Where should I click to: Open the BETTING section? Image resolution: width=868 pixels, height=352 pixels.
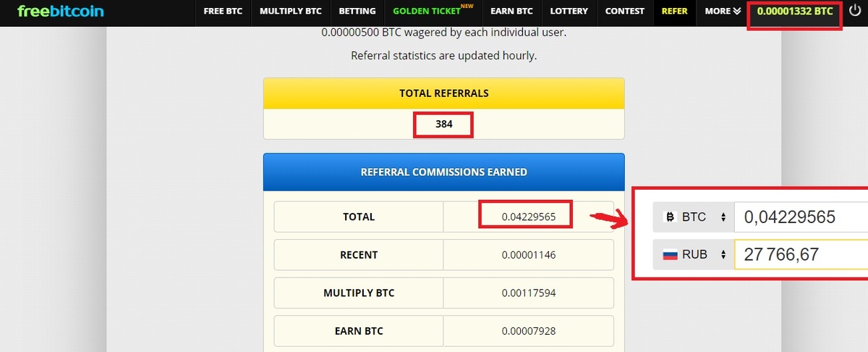[x=358, y=12]
